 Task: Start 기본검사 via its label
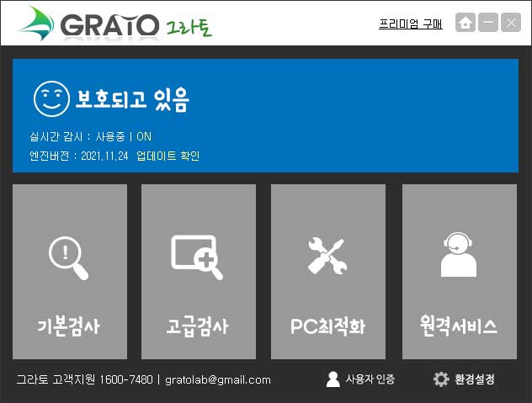coord(69,326)
